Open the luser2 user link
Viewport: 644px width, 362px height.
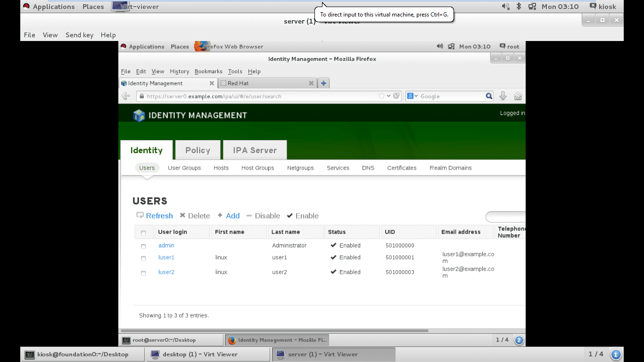tap(166, 272)
